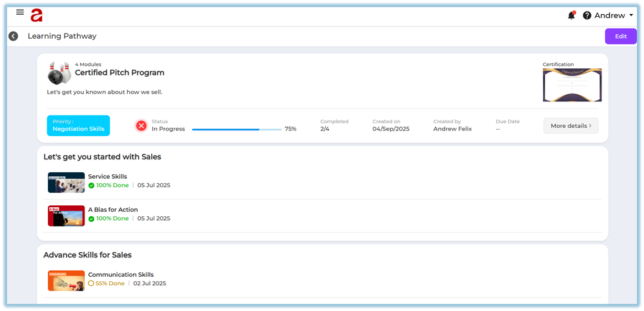Open the hamburger navigation menu
644x311 pixels.
click(20, 12)
